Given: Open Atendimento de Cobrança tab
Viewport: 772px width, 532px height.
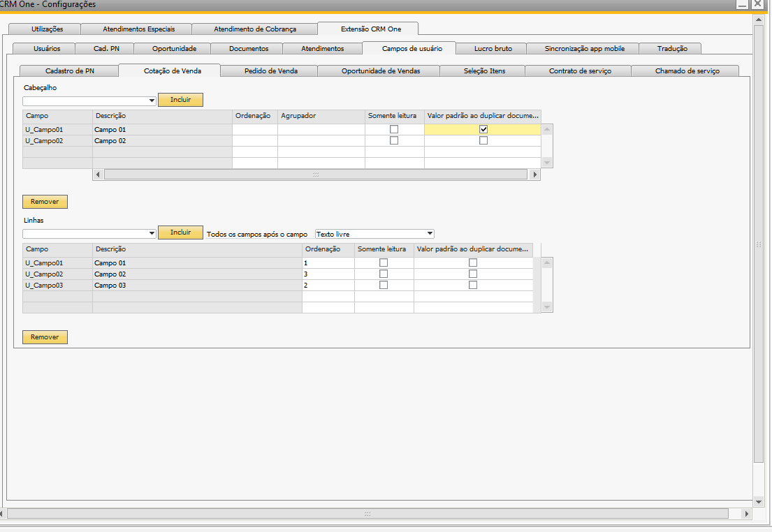Looking at the screenshot, I should click(255, 29).
